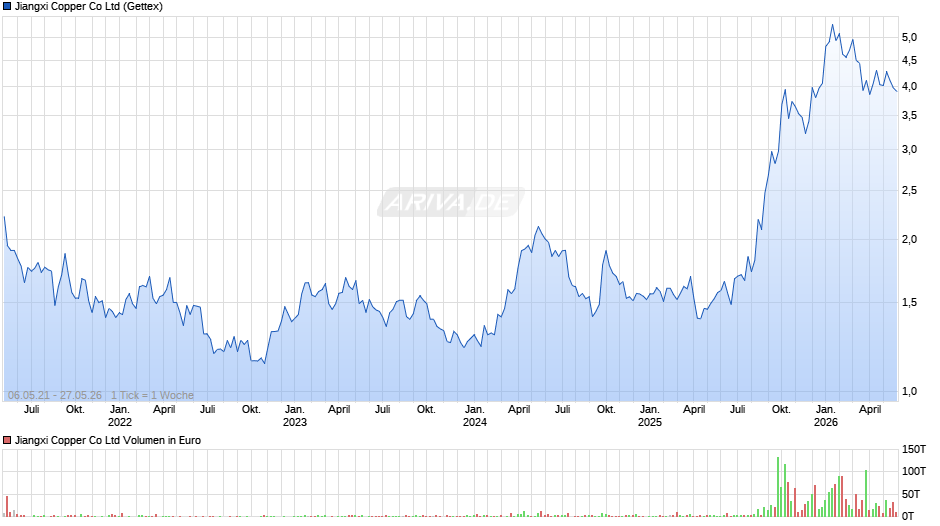Click the 0T volume axis label
The width and height of the screenshot is (940, 526).
pyautogui.click(x=909, y=516)
